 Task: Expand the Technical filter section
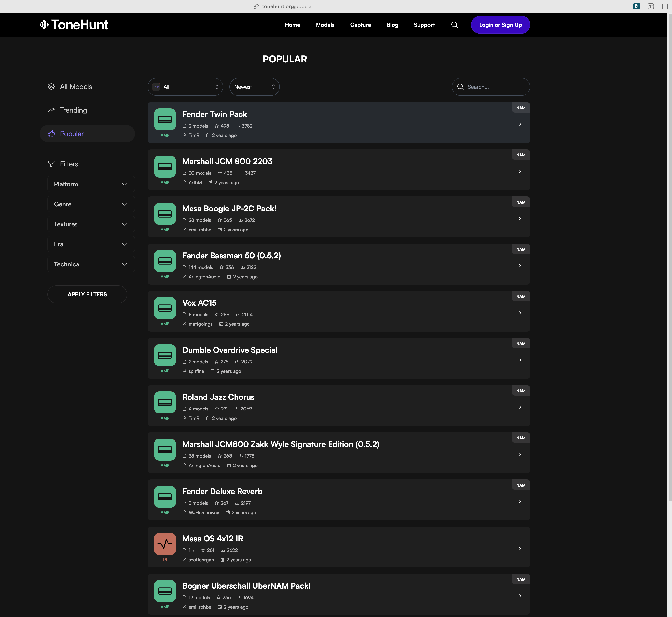[91, 264]
